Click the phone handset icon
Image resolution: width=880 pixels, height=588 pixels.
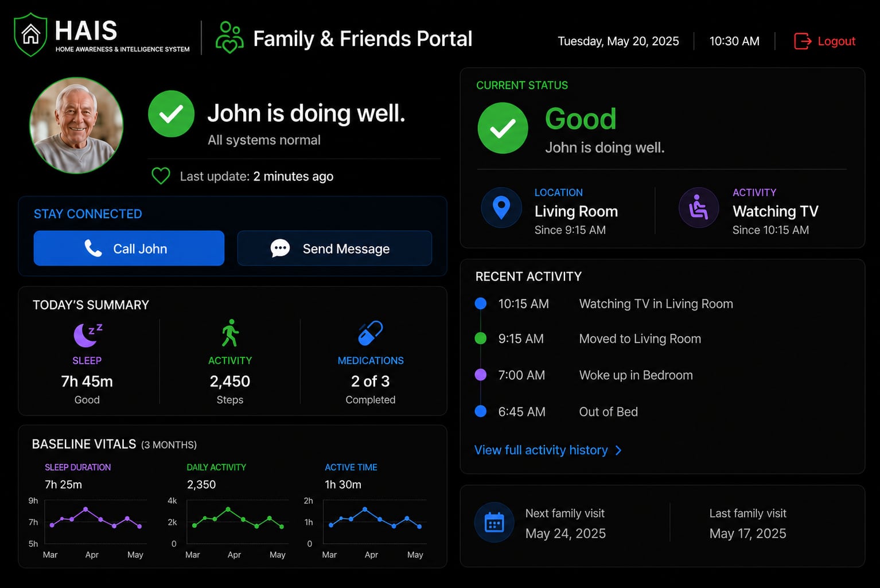(x=93, y=248)
